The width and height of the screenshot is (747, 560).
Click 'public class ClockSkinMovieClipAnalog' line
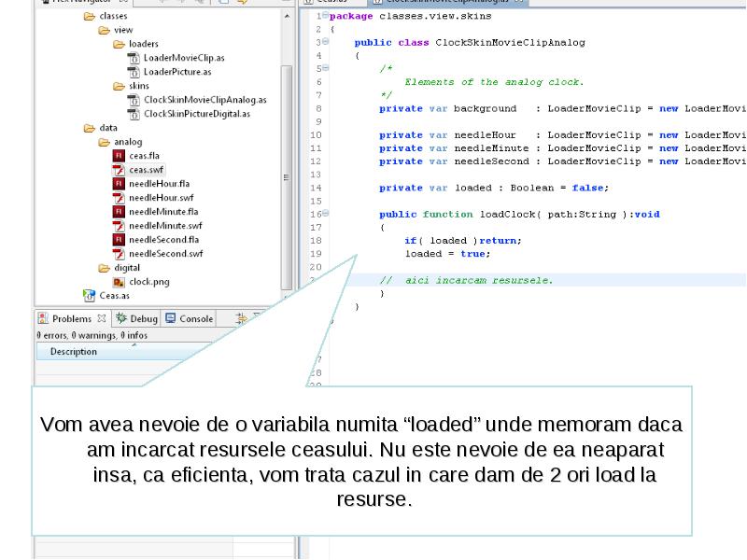click(x=470, y=42)
